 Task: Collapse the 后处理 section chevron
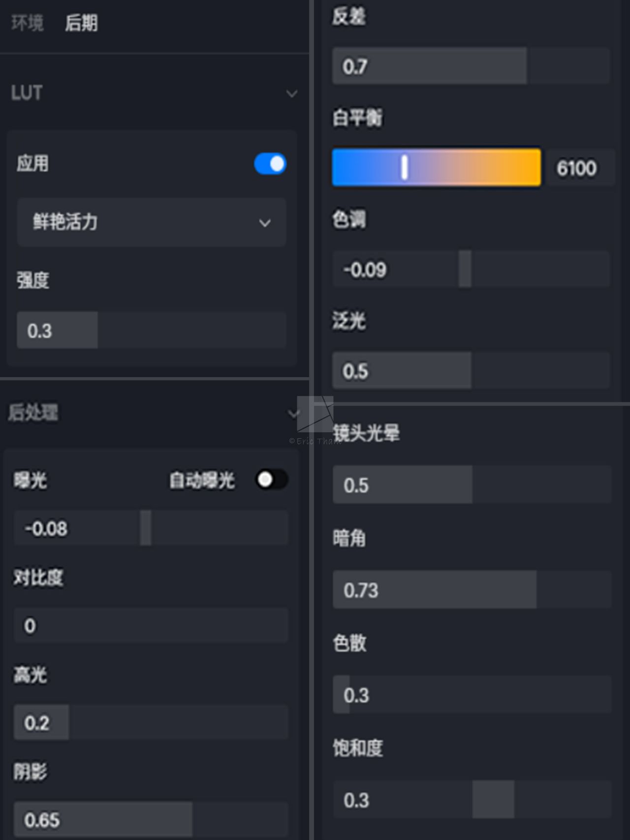[294, 414]
